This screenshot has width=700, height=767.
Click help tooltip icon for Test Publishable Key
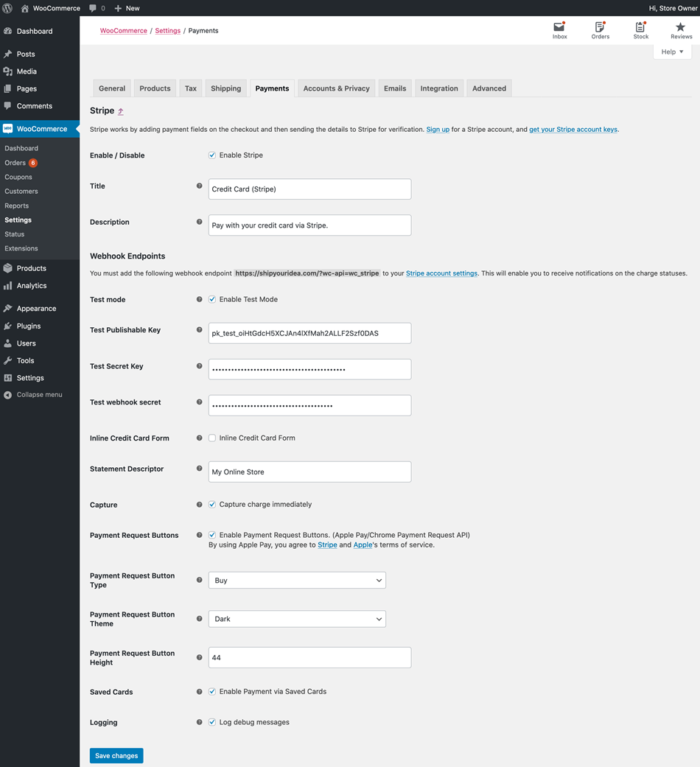click(x=199, y=329)
